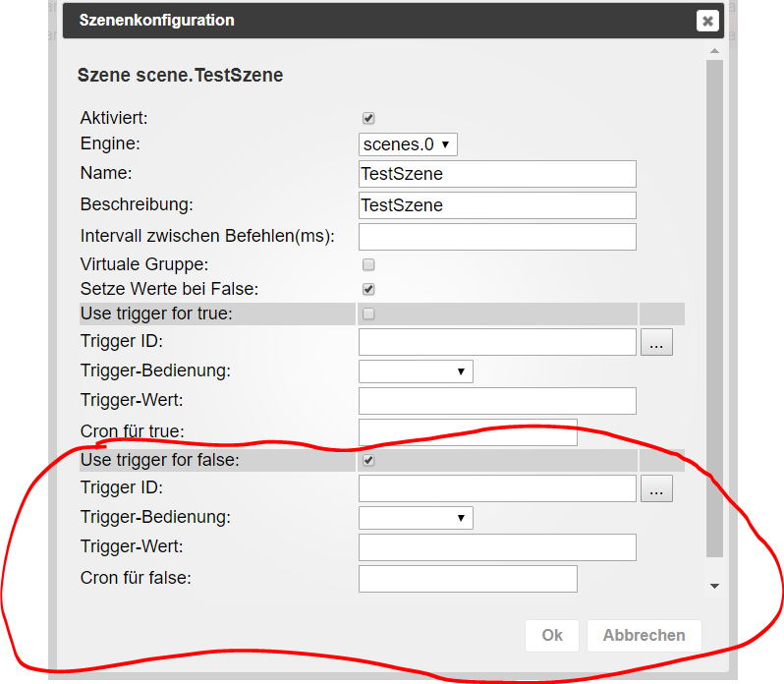Viewport: 784px width, 684px height.
Task: Confirm the dialog with the Ok button
Action: click(552, 636)
